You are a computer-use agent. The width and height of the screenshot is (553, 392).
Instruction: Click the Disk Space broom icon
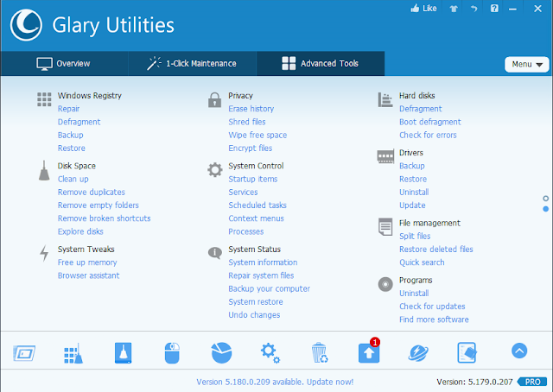44,171
